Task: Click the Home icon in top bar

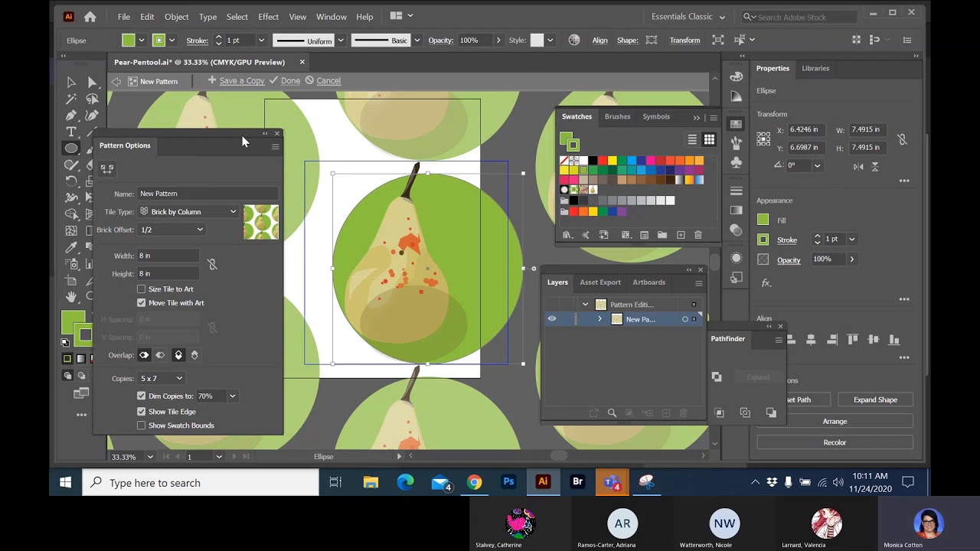Action: click(90, 16)
